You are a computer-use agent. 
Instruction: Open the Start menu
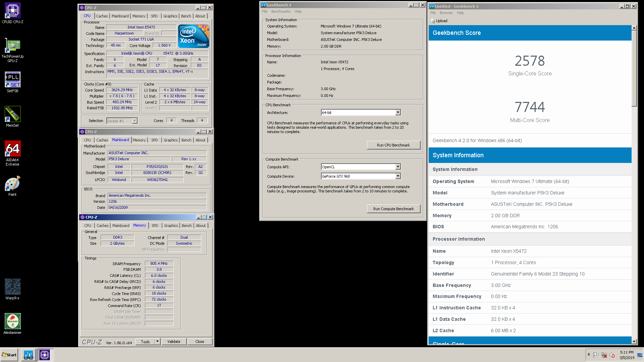click(x=9, y=355)
